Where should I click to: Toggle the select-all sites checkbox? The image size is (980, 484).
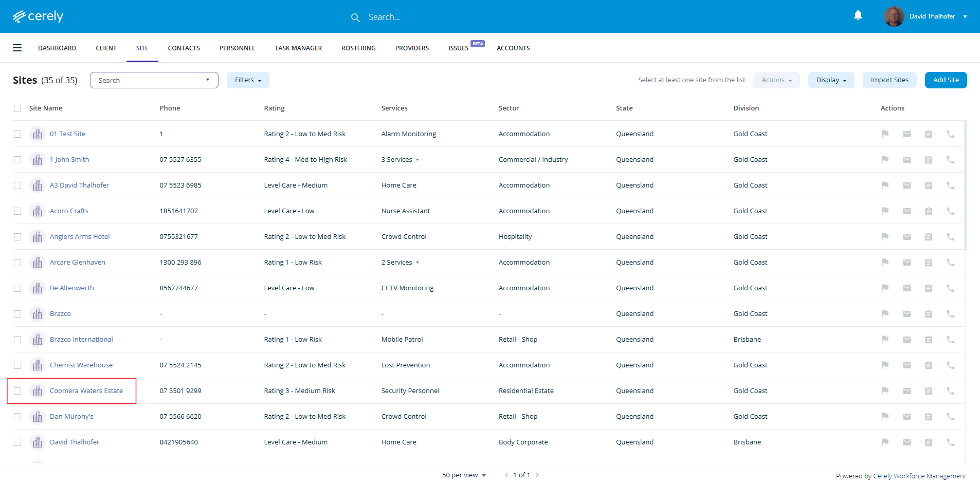[17, 108]
